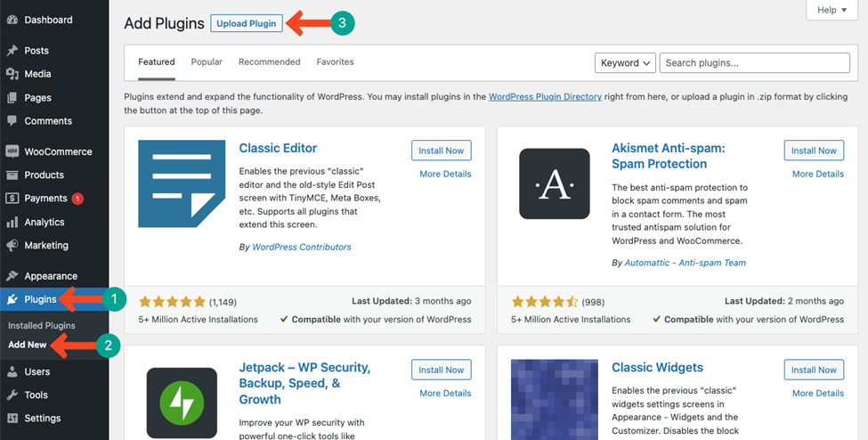Switch to the Popular tab

click(207, 62)
